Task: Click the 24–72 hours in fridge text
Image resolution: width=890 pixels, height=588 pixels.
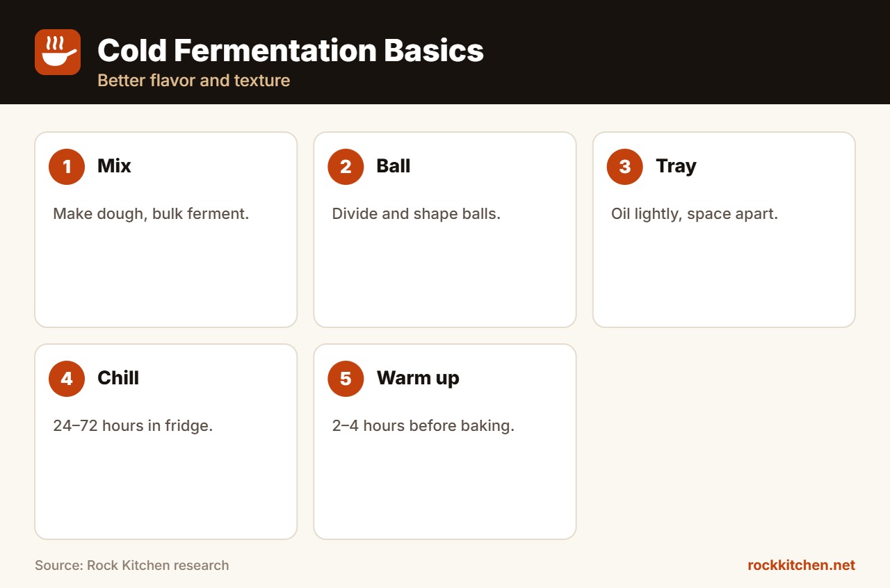Action: (x=133, y=425)
